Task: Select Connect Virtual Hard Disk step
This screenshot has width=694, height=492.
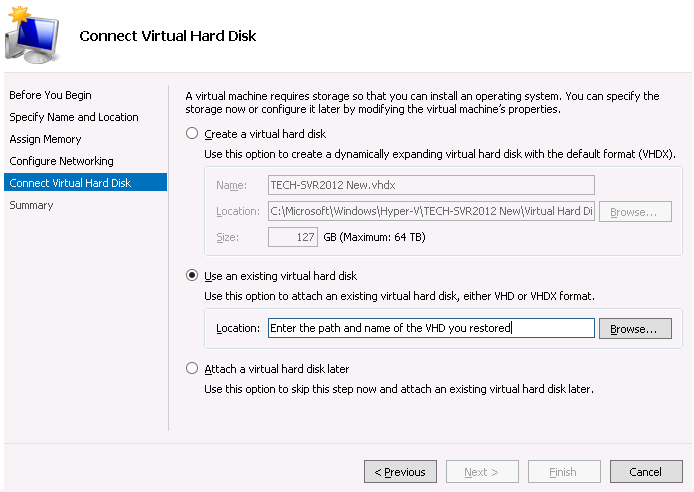Action: (85, 183)
